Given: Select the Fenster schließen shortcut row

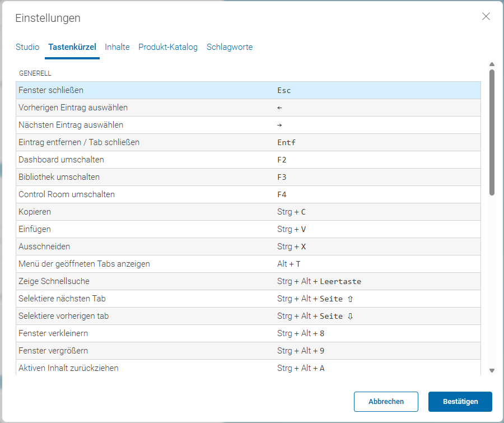Looking at the screenshot, I should (248, 90).
